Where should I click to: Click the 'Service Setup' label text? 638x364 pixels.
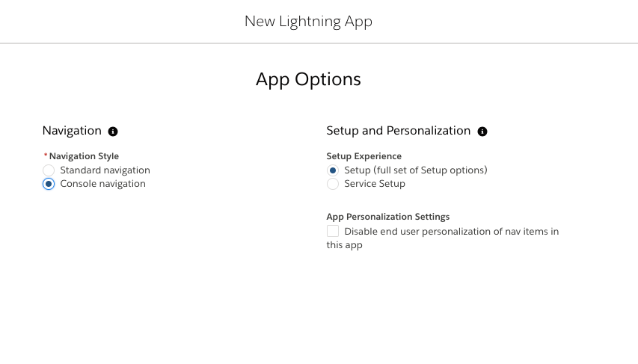pyautogui.click(x=374, y=184)
